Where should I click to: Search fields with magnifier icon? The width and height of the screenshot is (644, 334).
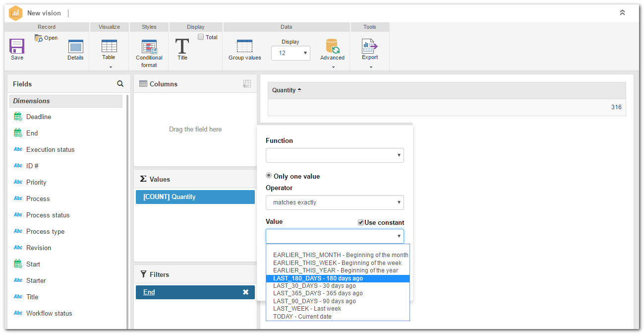(120, 84)
